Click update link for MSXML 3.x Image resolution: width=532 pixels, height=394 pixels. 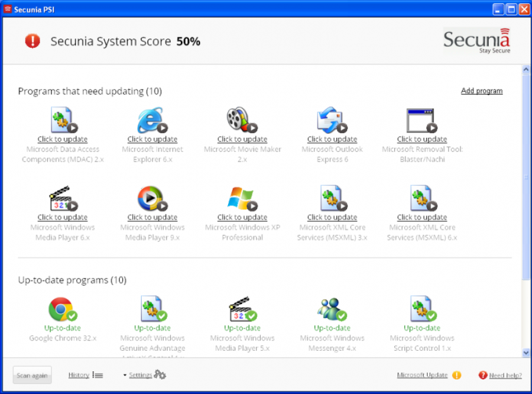pyautogui.click(x=332, y=217)
